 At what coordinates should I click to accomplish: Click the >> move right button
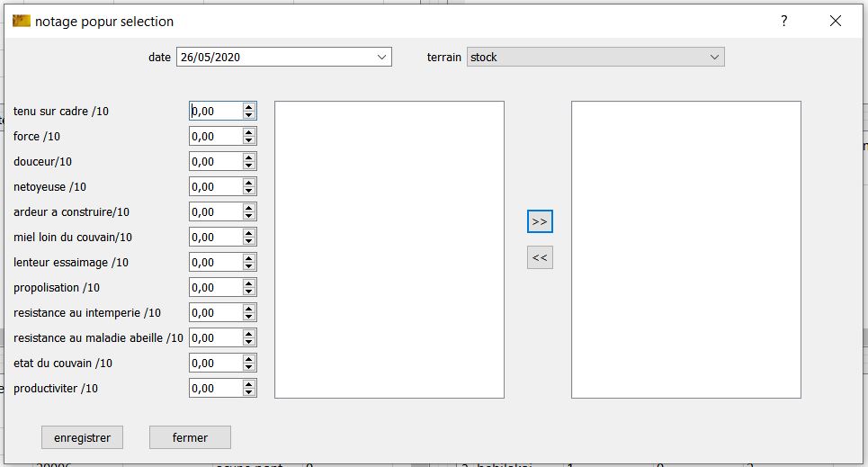(x=540, y=221)
